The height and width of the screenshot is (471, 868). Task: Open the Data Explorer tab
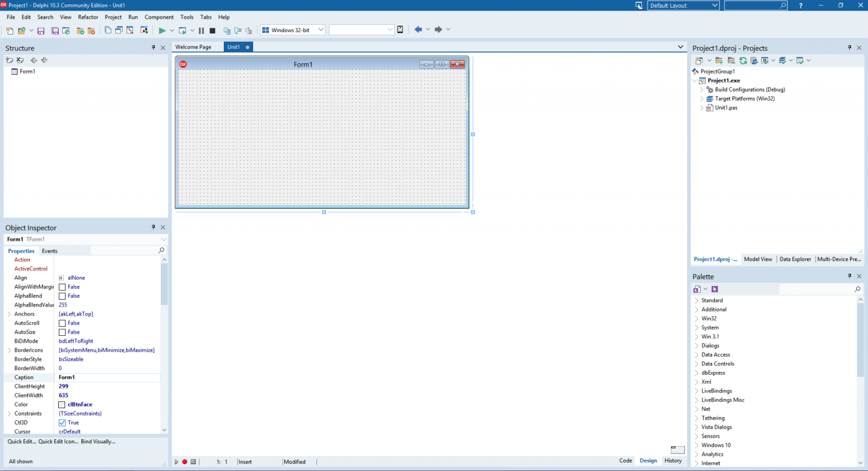795,260
